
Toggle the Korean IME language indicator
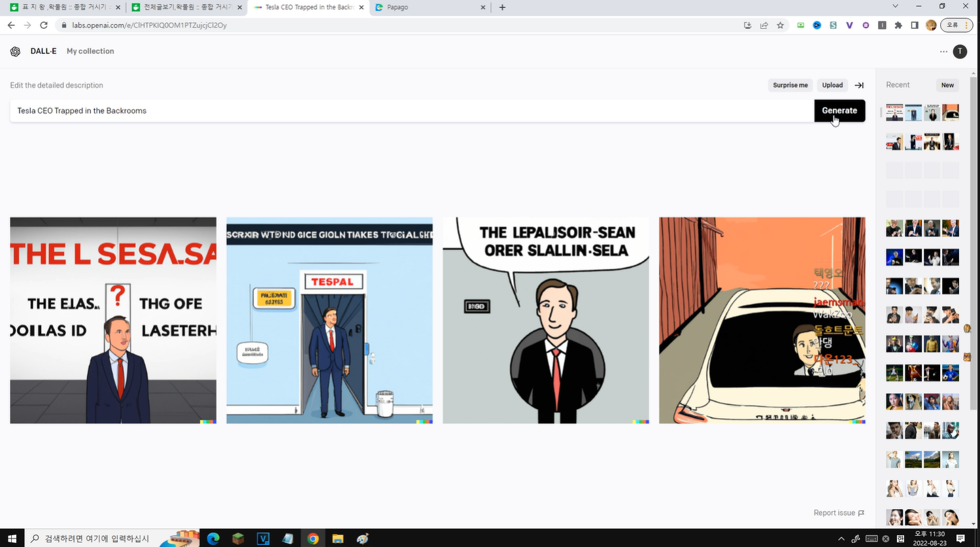900,538
